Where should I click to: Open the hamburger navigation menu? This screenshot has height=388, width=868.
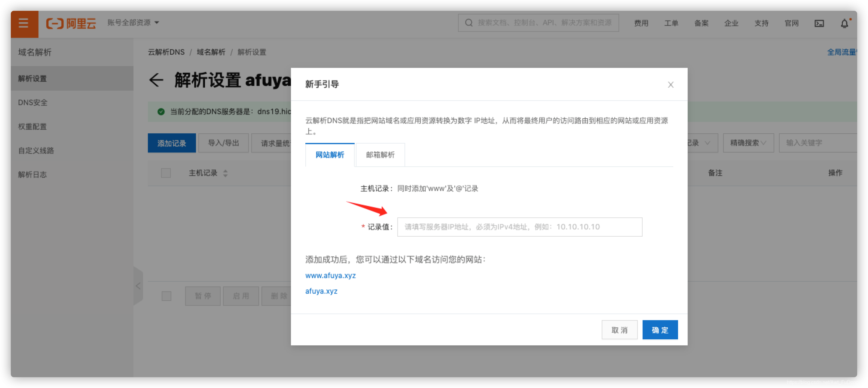23,24
